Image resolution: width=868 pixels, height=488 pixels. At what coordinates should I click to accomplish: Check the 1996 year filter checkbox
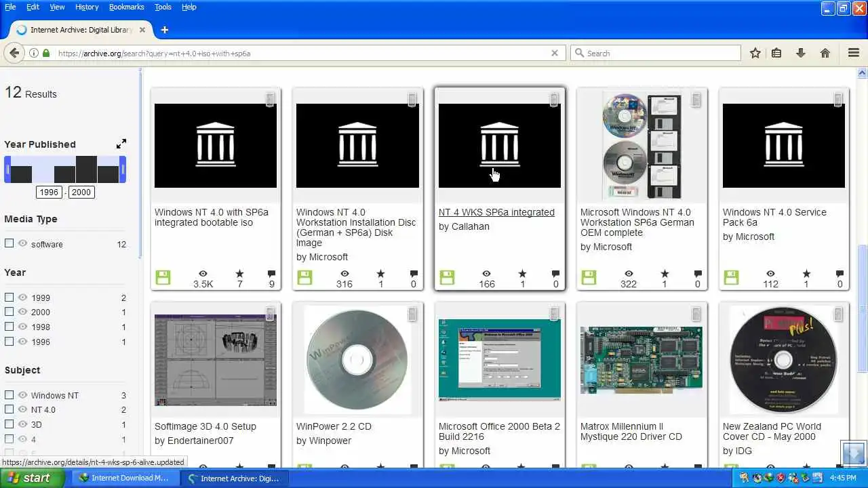[9, 341]
